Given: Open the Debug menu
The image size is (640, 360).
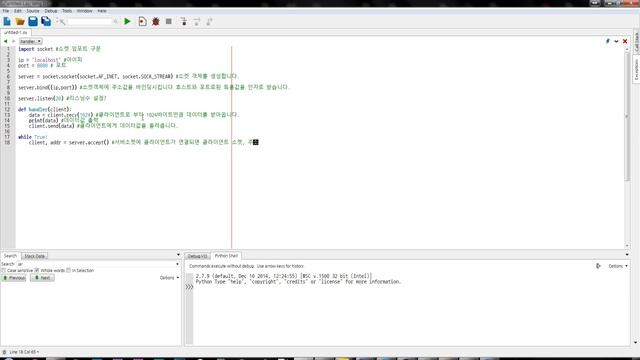Looking at the screenshot, I should tap(51, 11).
